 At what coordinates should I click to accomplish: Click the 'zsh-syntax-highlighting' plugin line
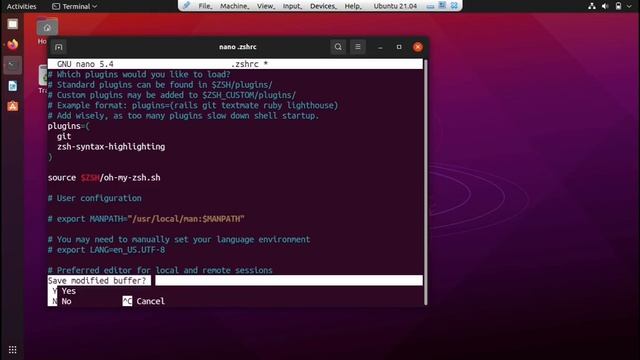111,147
